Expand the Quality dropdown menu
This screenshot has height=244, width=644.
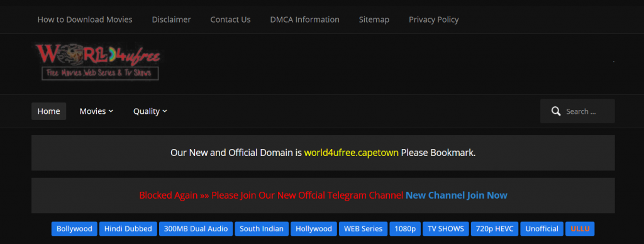150,111
